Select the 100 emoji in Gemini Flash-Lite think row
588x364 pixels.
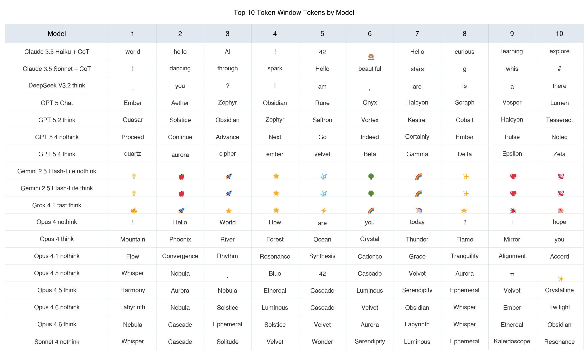point(560,194)
